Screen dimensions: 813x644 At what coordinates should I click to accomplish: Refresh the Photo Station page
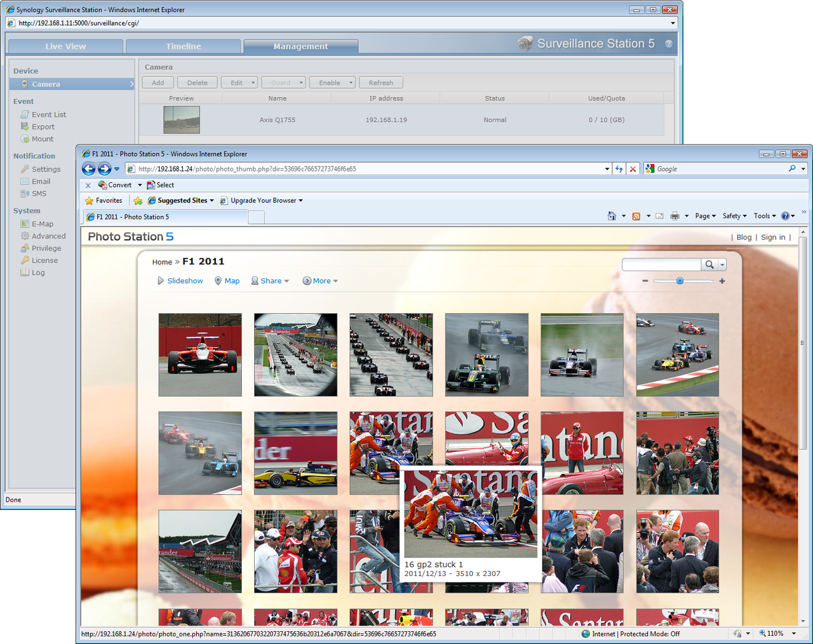619,169
